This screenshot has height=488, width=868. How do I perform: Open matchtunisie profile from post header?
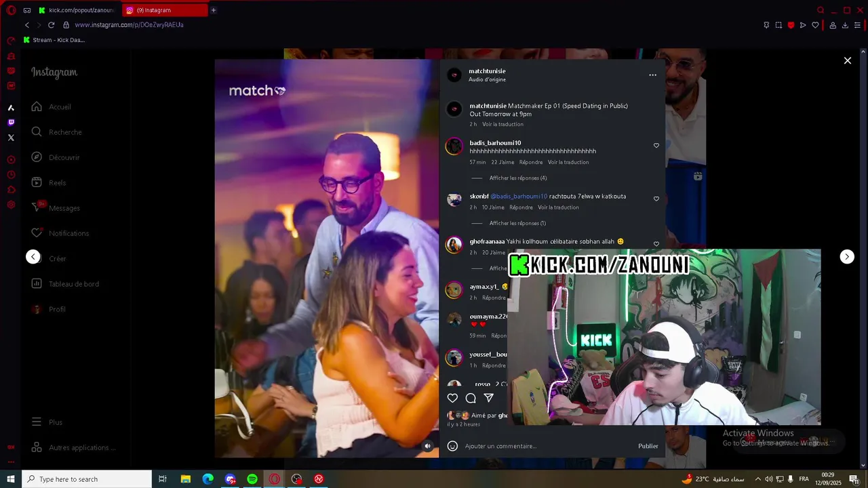tap(487, 71)
